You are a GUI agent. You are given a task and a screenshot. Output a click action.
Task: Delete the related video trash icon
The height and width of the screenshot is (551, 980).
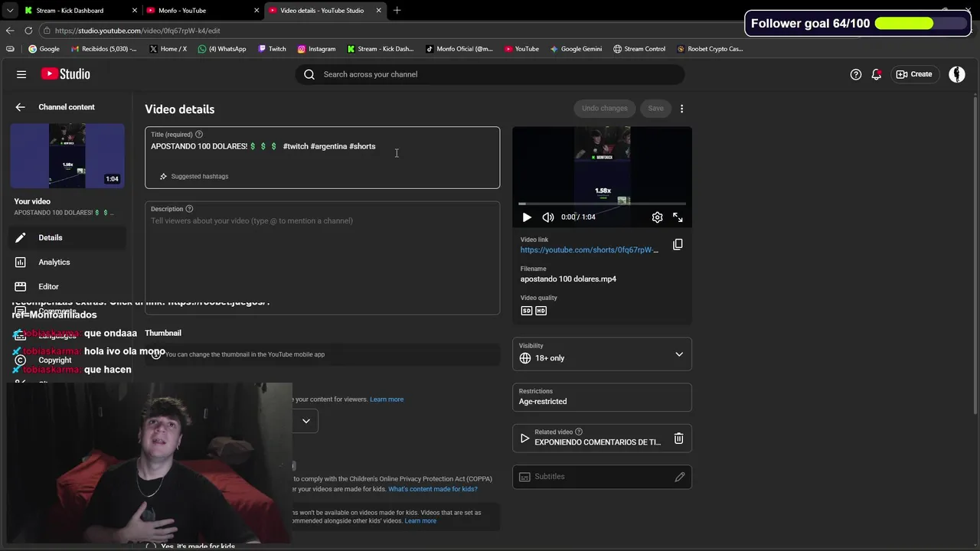tap(678, 439)
